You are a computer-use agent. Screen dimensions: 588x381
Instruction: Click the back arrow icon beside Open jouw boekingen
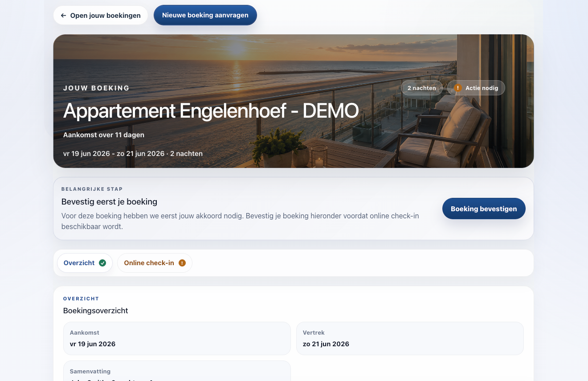click(x=63, y=16)
